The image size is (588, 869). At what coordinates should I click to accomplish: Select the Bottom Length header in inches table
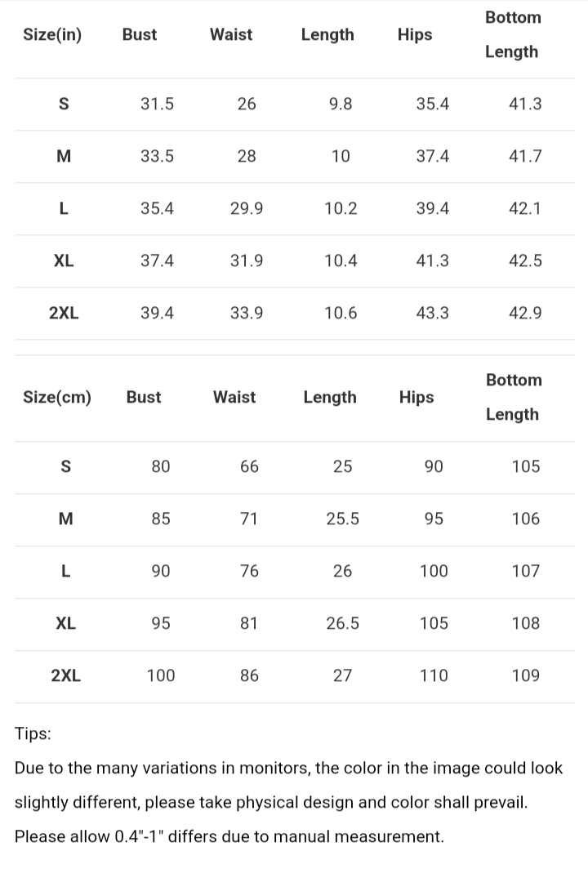point(513,35)
